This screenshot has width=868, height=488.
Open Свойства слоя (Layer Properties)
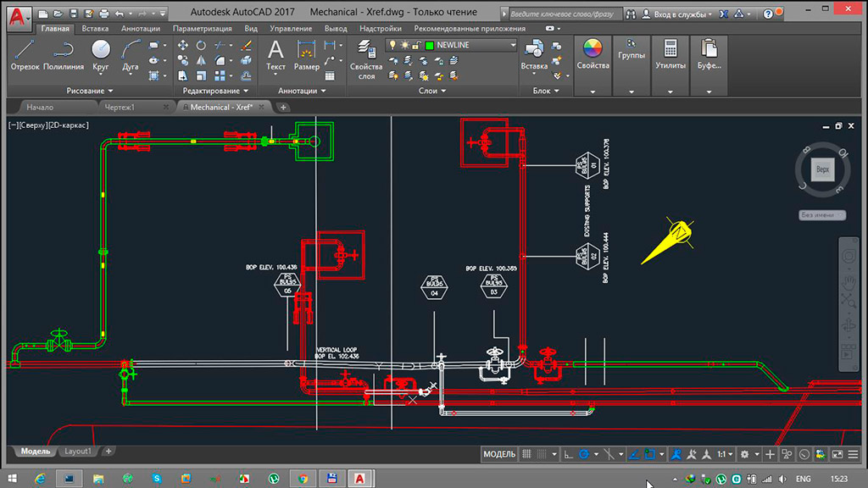point(365,59)
